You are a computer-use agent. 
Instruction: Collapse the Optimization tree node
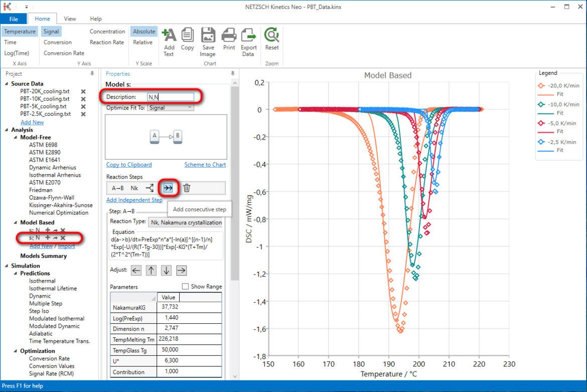(x=16, y=351)
